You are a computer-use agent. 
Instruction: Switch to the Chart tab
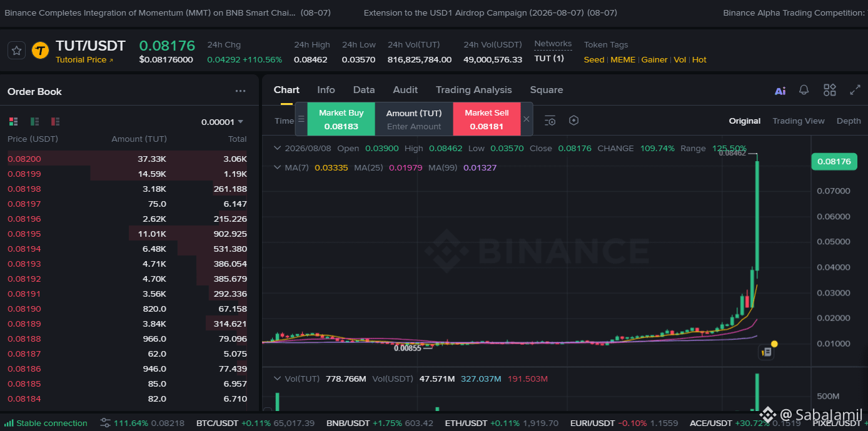286,90
